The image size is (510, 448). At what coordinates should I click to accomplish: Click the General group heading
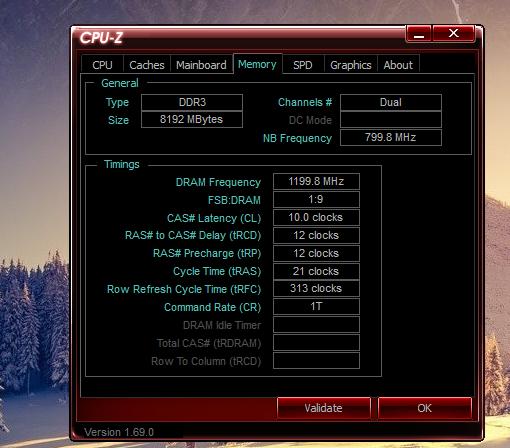120,83
